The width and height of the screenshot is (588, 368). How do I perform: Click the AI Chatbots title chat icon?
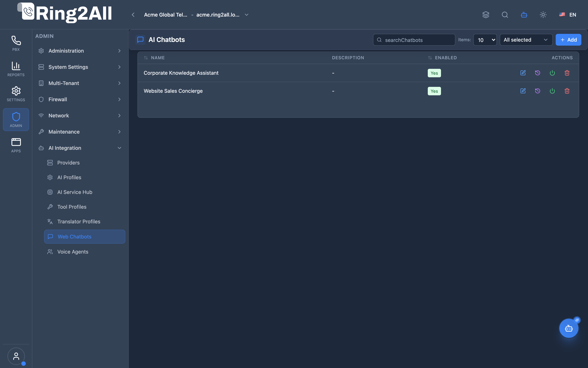140,40
